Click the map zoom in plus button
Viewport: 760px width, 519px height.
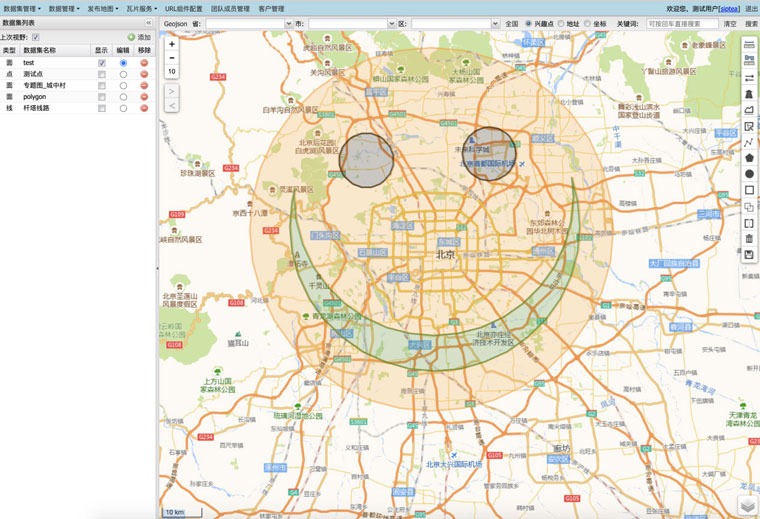[x=172, y=44]
